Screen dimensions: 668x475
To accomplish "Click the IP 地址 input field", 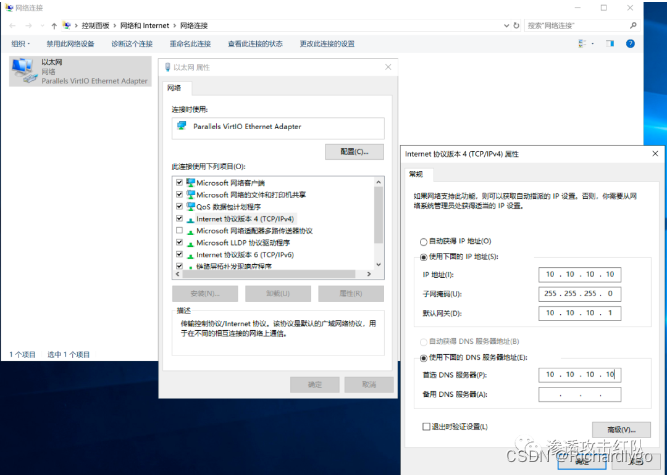I will click(579, 274).
